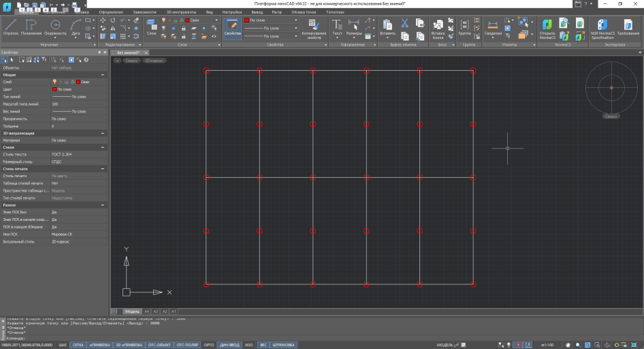Image resolution: width=644 pixels, height=349 pixels.
Task: Click the scissors cut icon
Action: (x=405, y=23)
